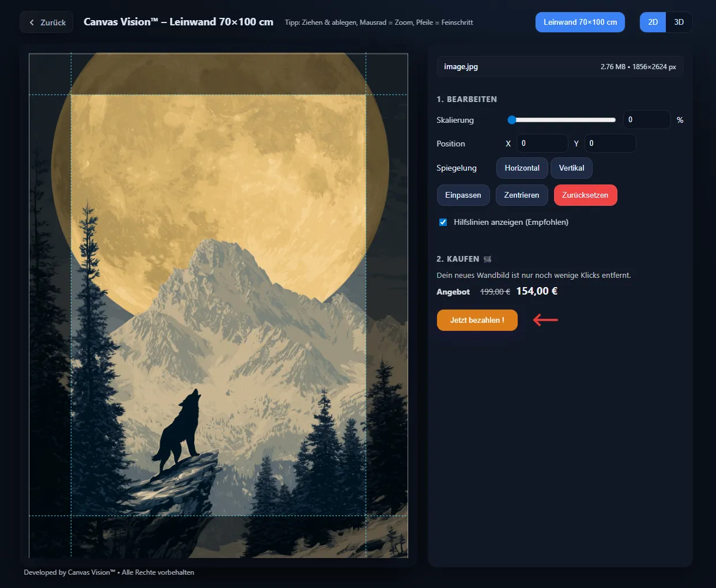
Task: Click the Canvas Vision footer credit text
Action: pos(108,572)
